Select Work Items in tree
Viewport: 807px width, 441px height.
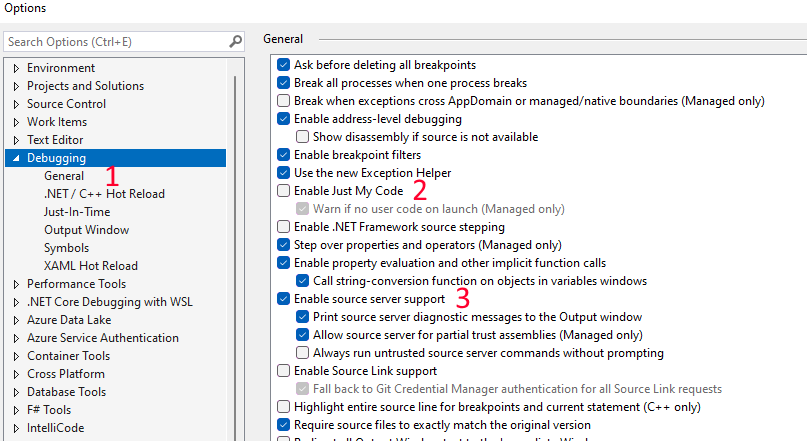(x=57, y=122)
